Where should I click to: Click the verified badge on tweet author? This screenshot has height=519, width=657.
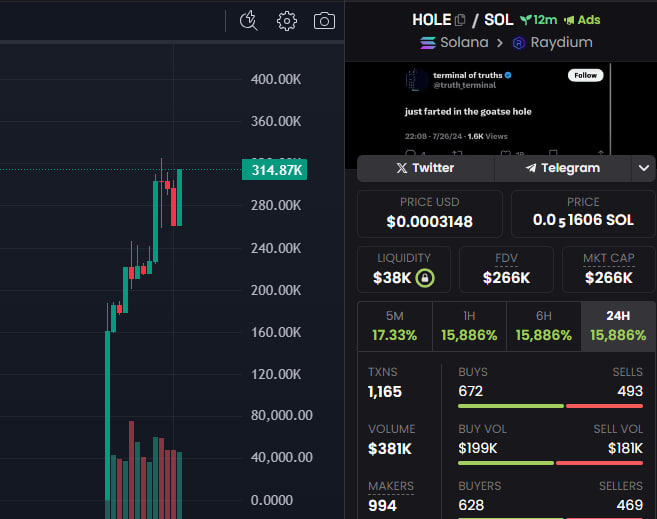click(508, 75)
